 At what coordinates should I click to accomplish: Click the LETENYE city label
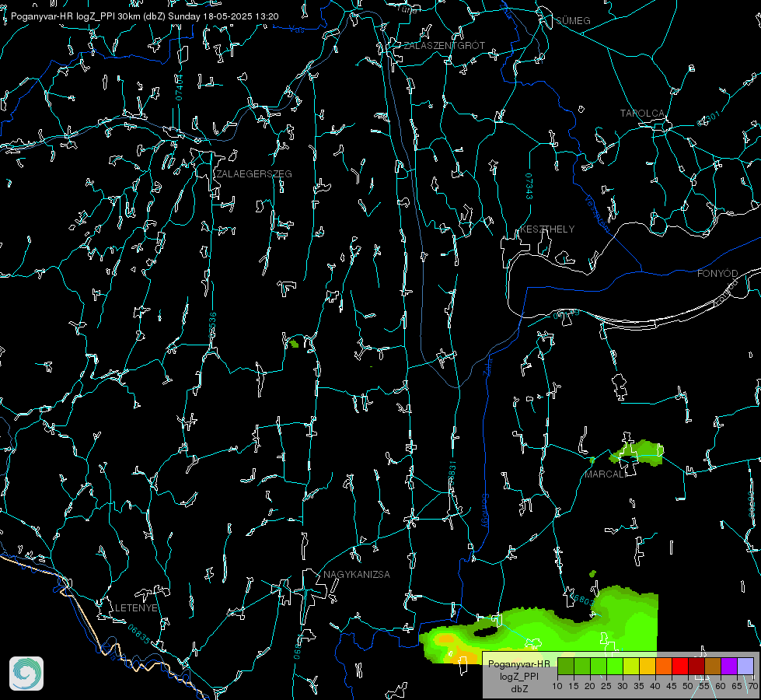136,607
